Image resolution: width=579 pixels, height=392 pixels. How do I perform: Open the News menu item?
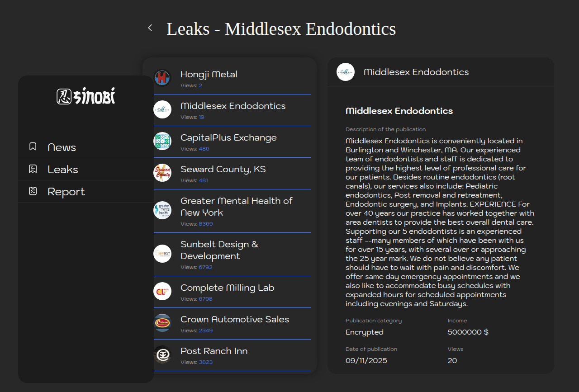[x=62, y=147]
